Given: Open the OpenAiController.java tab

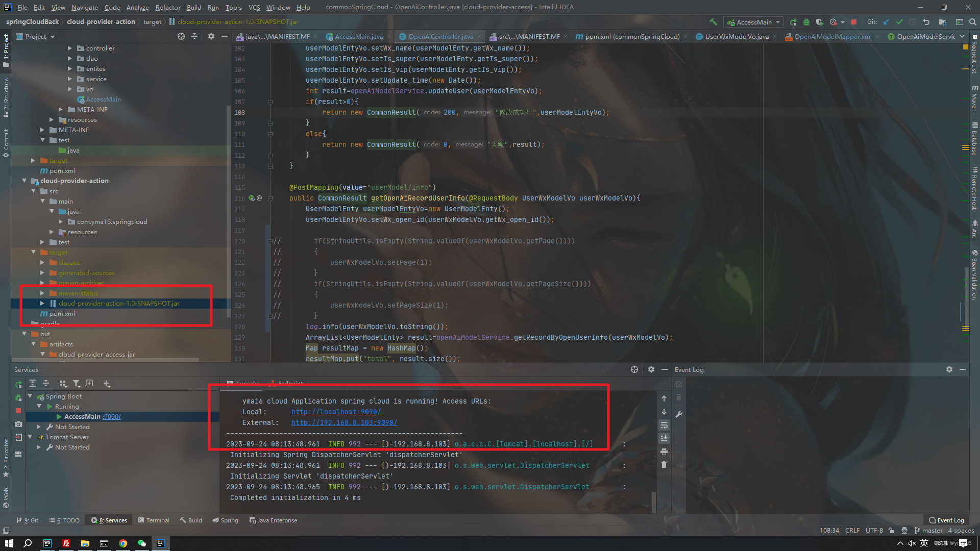Looking at the screenshot, I should (441, 36).
